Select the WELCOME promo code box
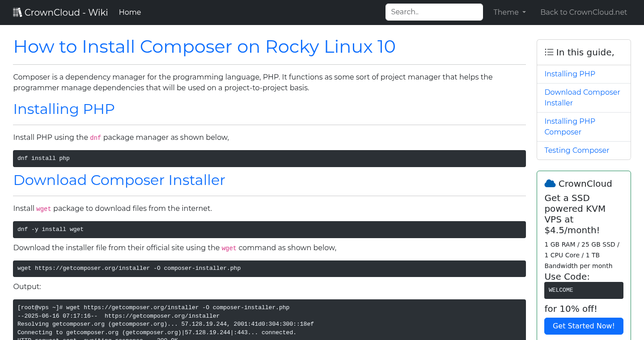The height and width of the screenshot is (340, 644). 584,290
